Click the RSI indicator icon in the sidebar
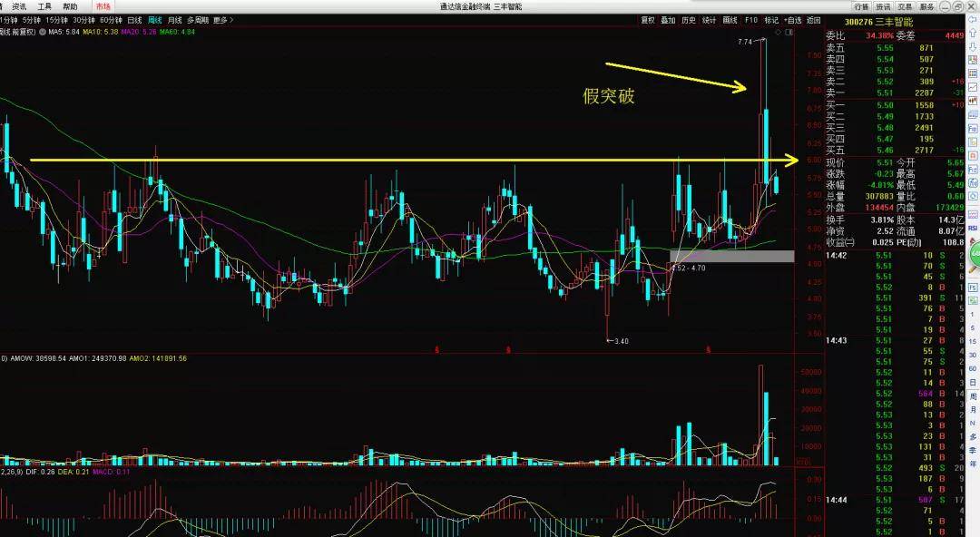The height and width of the screenshot is (537, 980). [x=973, y=229]
